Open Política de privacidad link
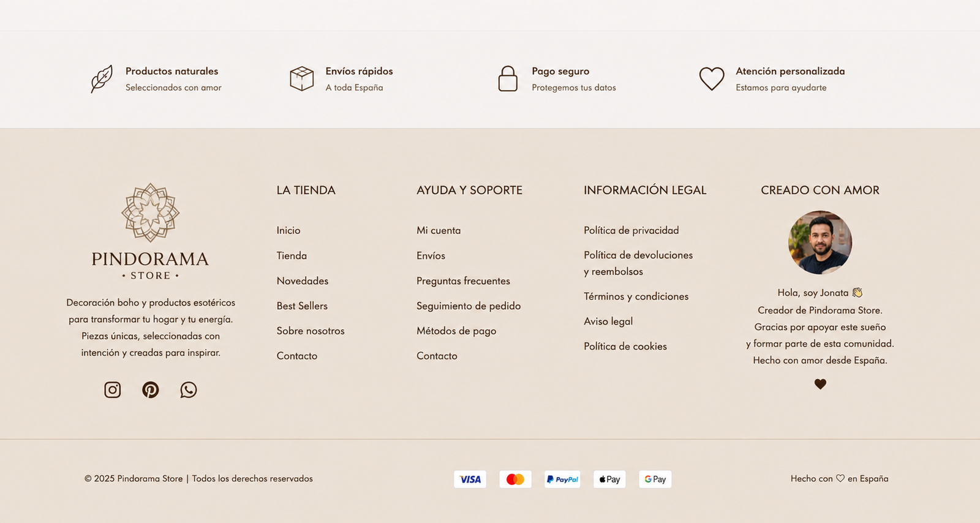 coord(631,230)
